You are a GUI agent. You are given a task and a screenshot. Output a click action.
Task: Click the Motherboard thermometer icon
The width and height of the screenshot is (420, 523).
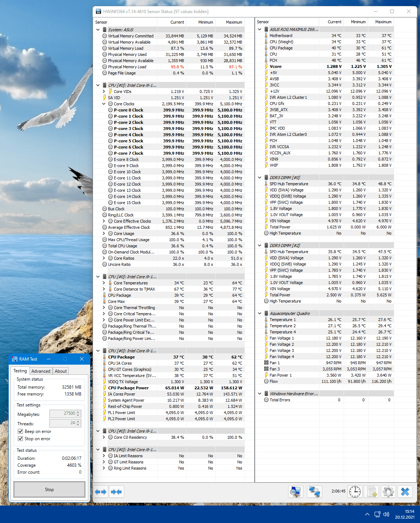click(x=266, y=36)
